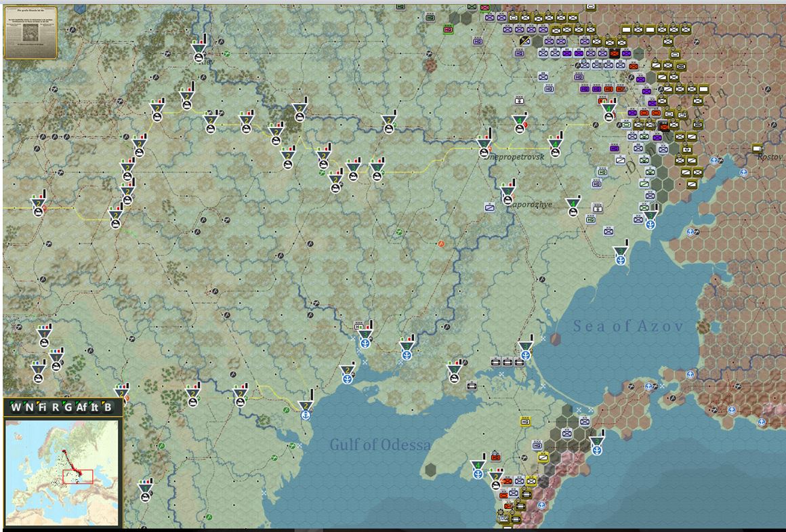Click the Sea of Azov label
Image resolution: width=786 pixels, height=532 pixels.
(x=629, y=327)
